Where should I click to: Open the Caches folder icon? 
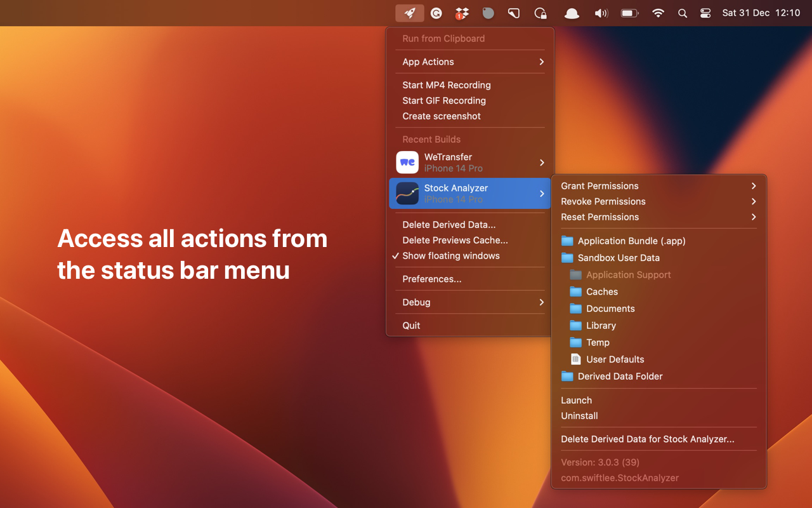point(575,291)
